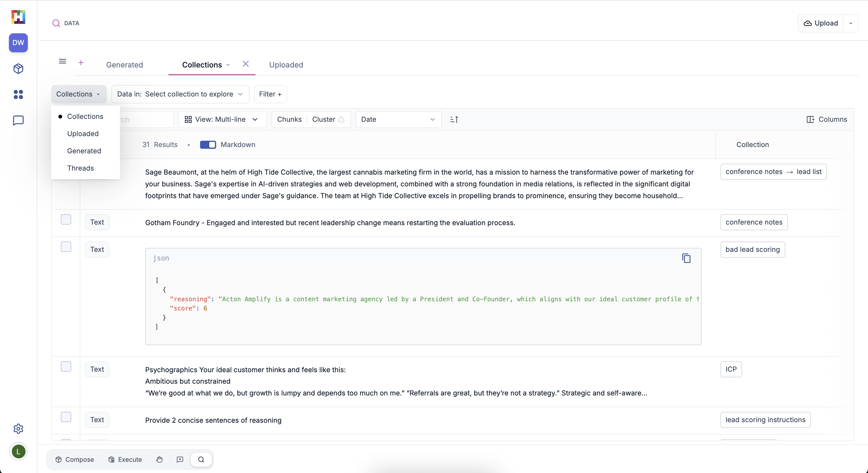
Task: Activate search icon in bottom bar
Action: pos(201,460)
